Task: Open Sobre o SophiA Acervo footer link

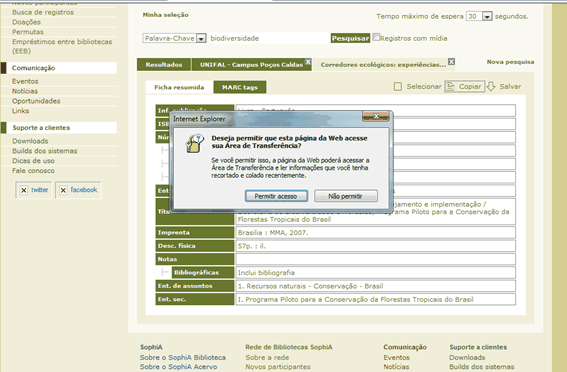Action: (179, 367)
